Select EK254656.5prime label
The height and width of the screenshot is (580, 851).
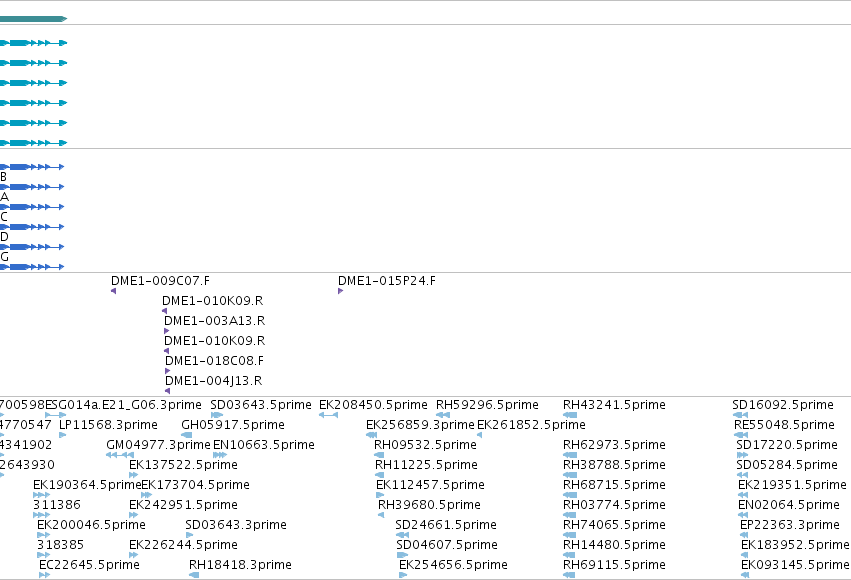(x=453, y=565)
